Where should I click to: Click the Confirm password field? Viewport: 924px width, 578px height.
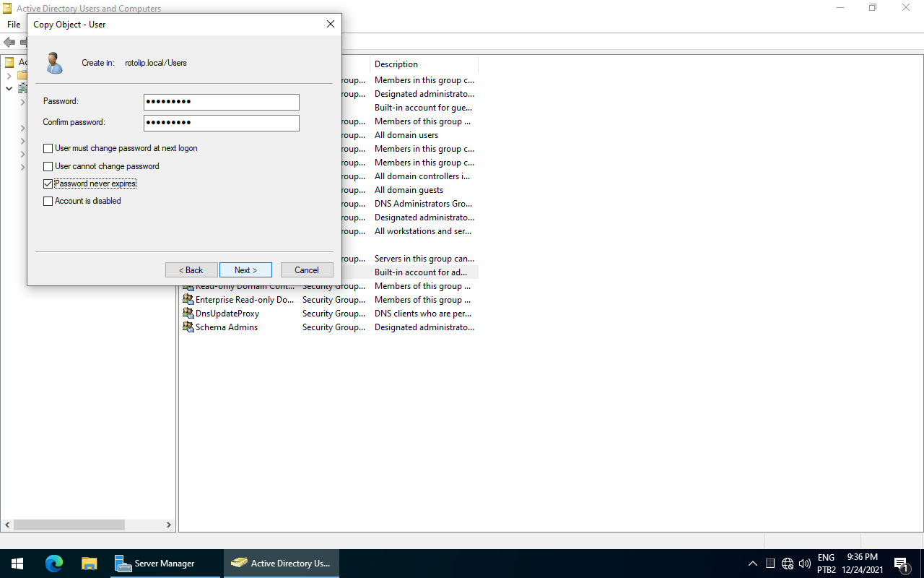click(x=221, y=123)
